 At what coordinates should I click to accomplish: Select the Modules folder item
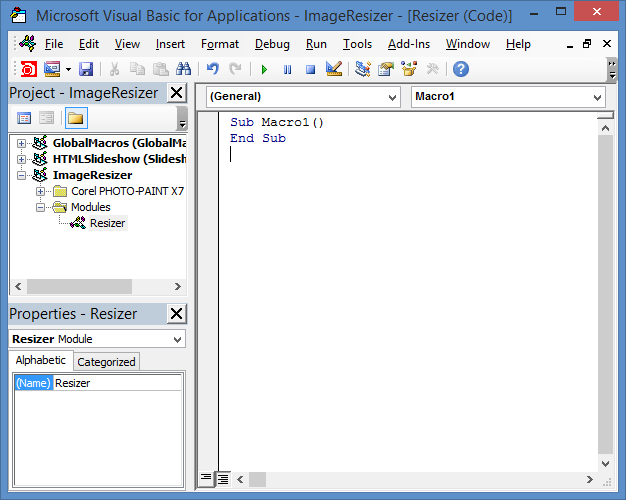[x=91, y=207]
